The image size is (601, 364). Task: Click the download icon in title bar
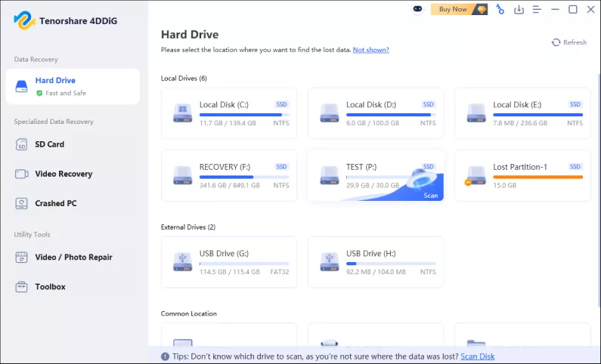click(x=519, y=9)
